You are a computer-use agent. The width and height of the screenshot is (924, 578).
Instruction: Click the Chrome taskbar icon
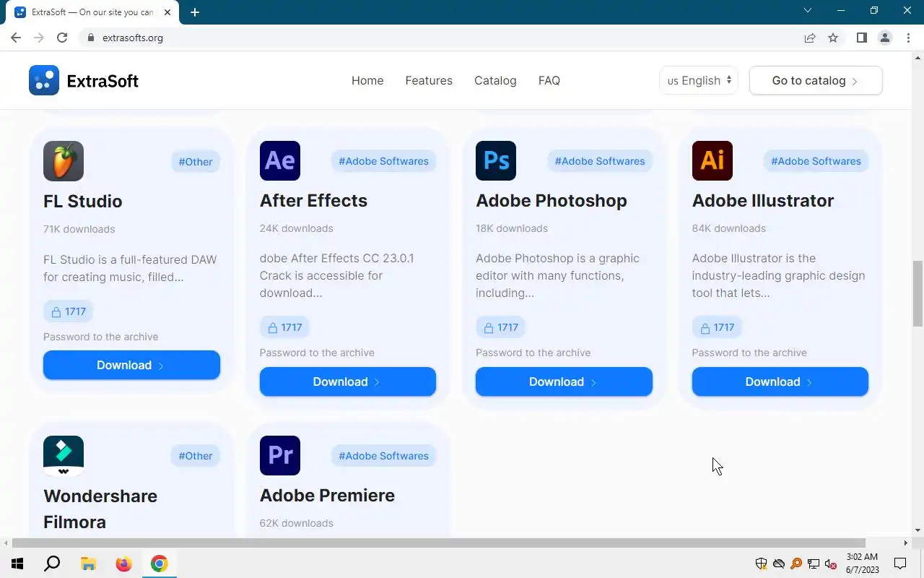point(159,564)
